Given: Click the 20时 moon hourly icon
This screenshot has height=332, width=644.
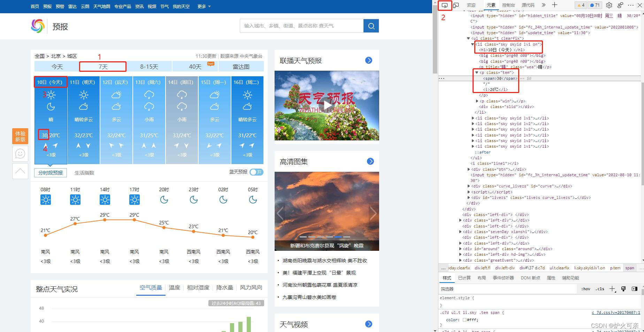Looking at the screenshot, I should 164,200.
